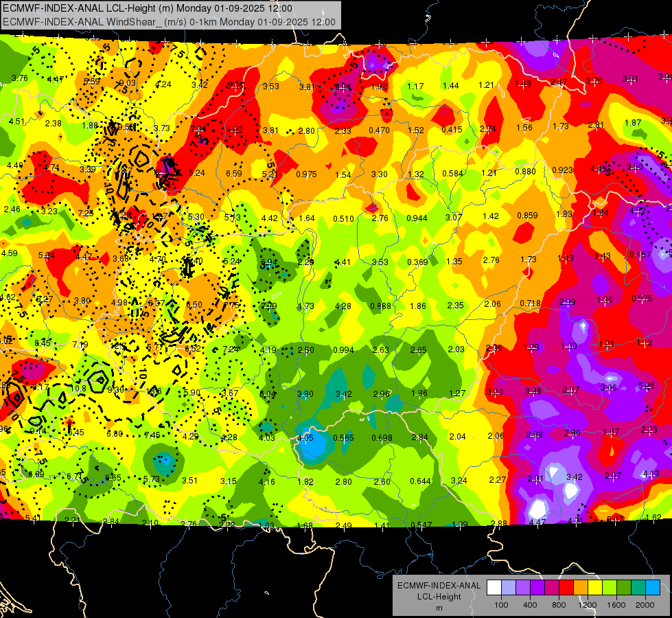The width and height of the screenshot is (672, 618).
Task: Click the wind shear value 3.76
Action: [x=20, y=78]
